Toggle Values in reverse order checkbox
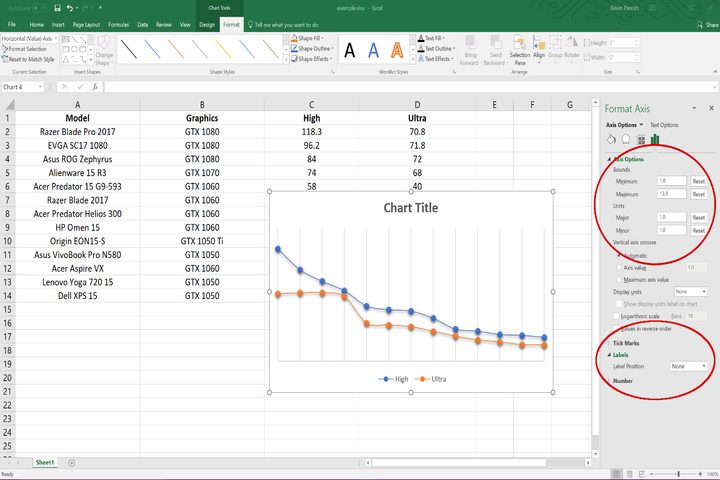 (x=617, y=328)
